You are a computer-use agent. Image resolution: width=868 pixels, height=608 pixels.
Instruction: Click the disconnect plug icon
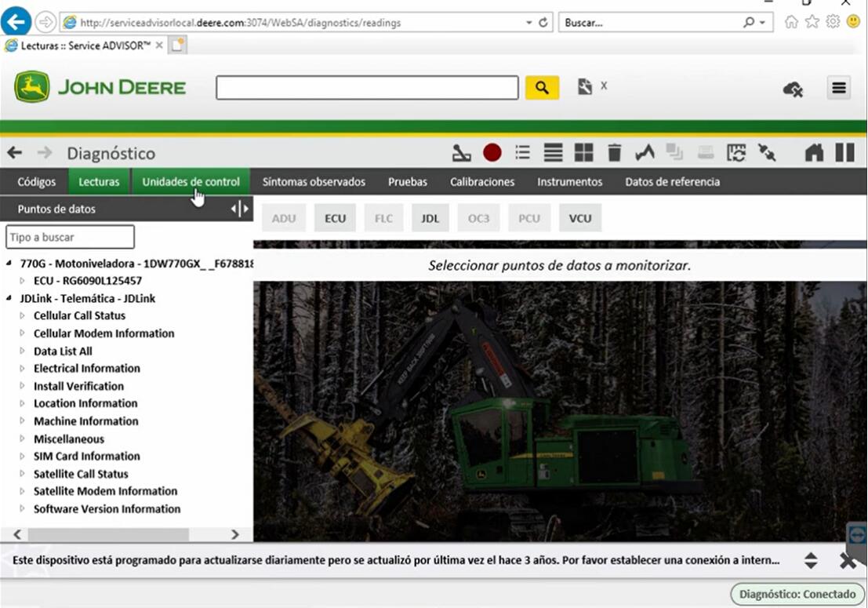coord(767,152)
